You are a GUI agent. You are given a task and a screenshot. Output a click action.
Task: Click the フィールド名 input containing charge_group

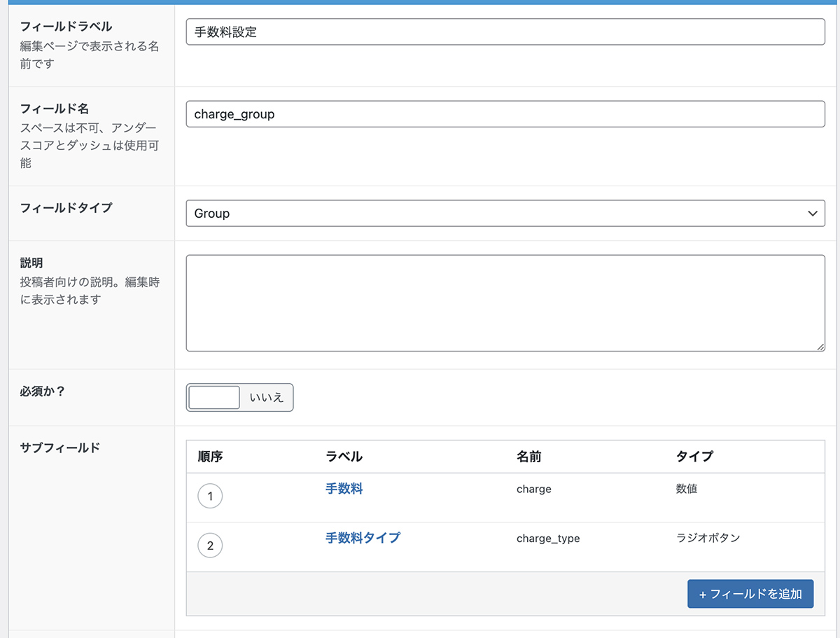click(x=505, y=114)
